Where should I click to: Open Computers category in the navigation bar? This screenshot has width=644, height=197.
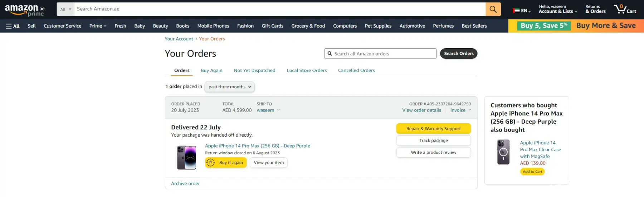345,26
